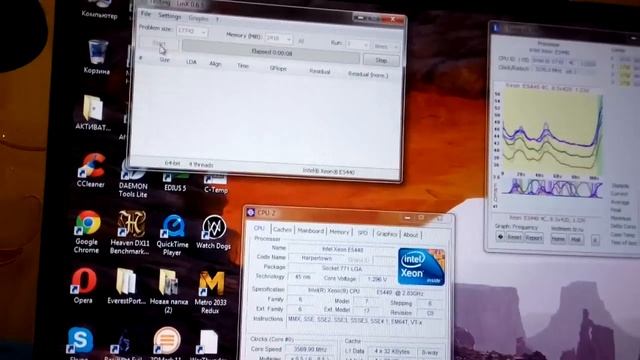
Task: Open the Компьютер desktop icon
Action: coord(99,9)
